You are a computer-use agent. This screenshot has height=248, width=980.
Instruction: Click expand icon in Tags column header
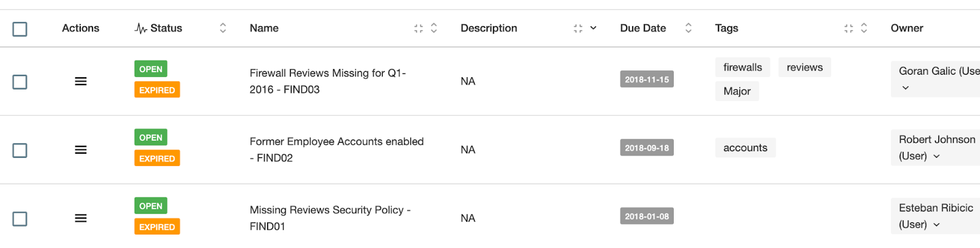pyautogui.click(x=848, y=28)
